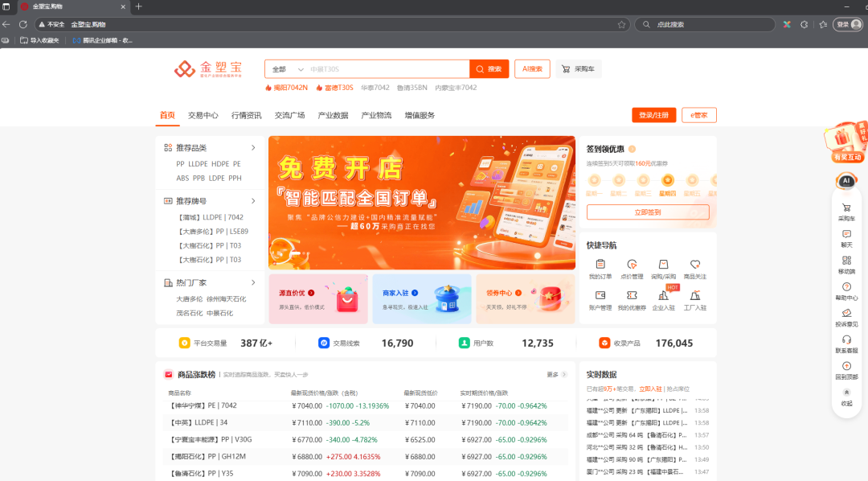Open the AI assistant icon in right sidebar

[x=845, y=181]
